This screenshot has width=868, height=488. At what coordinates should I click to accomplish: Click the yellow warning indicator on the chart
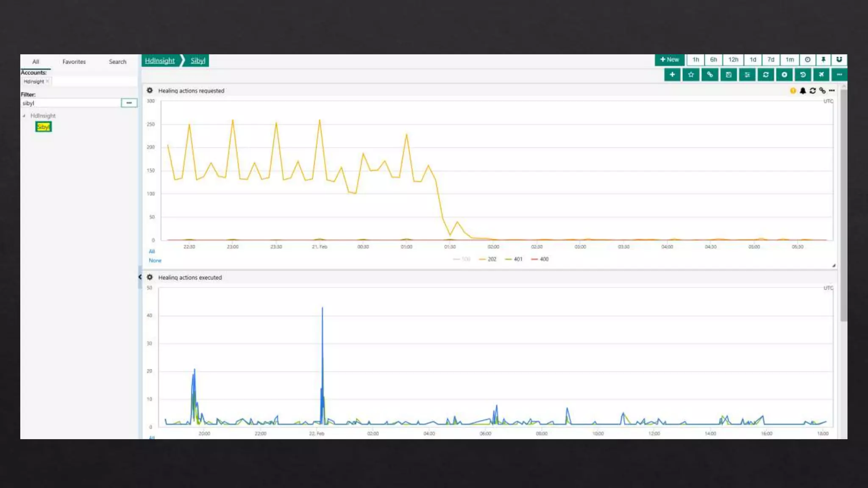pyautogui.click(x=793, y=91)
